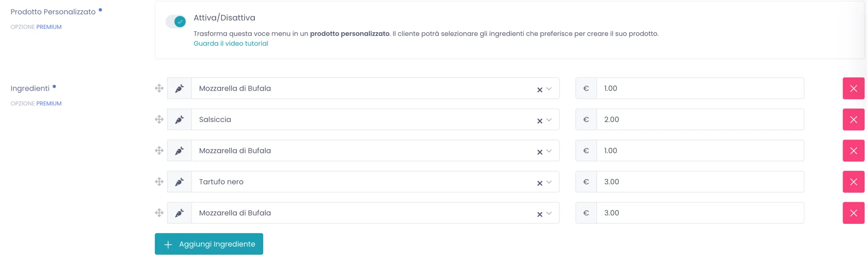This screenshot has height=262, width=868.
Task: Click the Aggiungi Ingrediente button
Action: point(209,244)
